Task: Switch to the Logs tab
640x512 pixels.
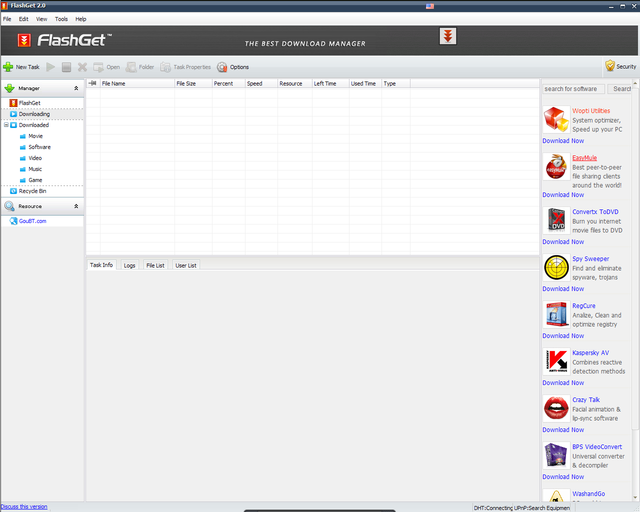Action: (x=129, y=265)
